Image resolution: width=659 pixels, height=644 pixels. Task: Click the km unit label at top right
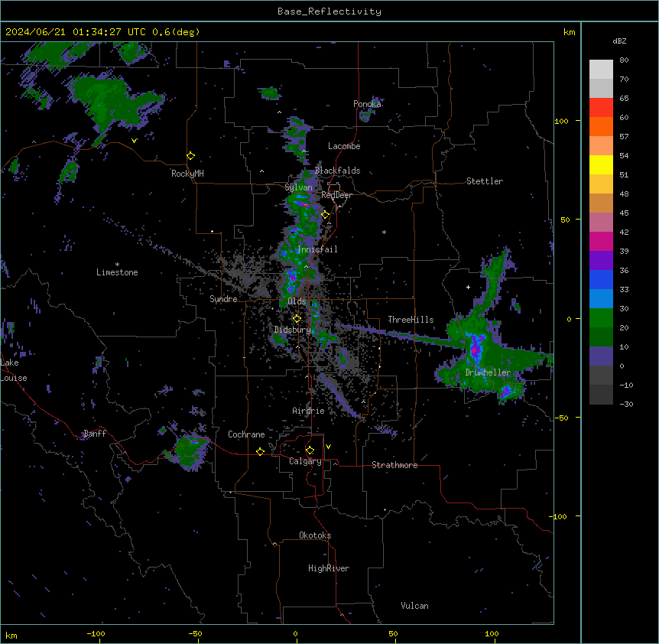570,32
